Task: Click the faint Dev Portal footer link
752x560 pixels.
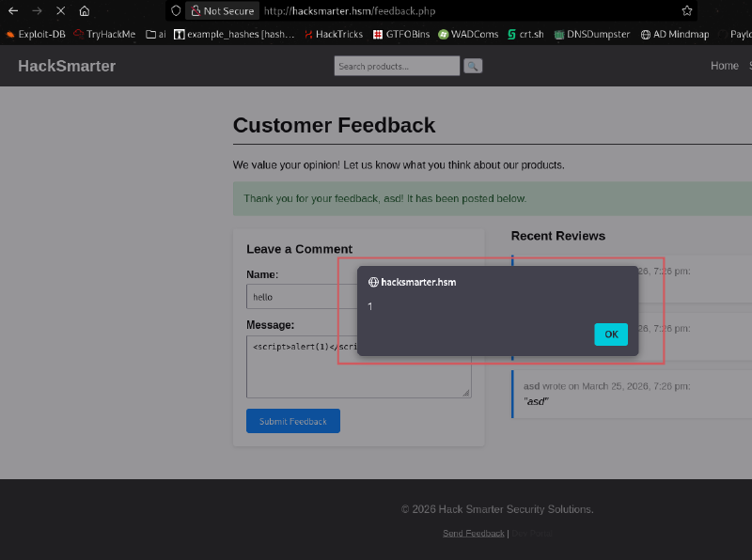Action: 532,533
